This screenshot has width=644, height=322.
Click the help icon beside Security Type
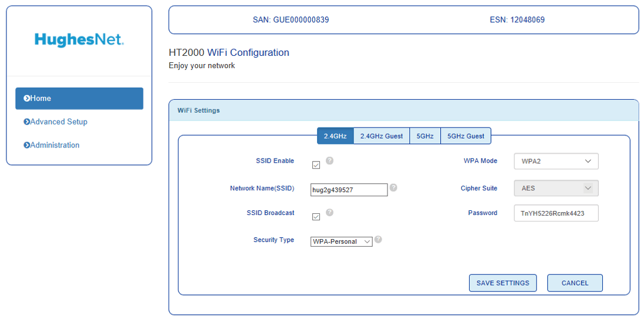378,239
